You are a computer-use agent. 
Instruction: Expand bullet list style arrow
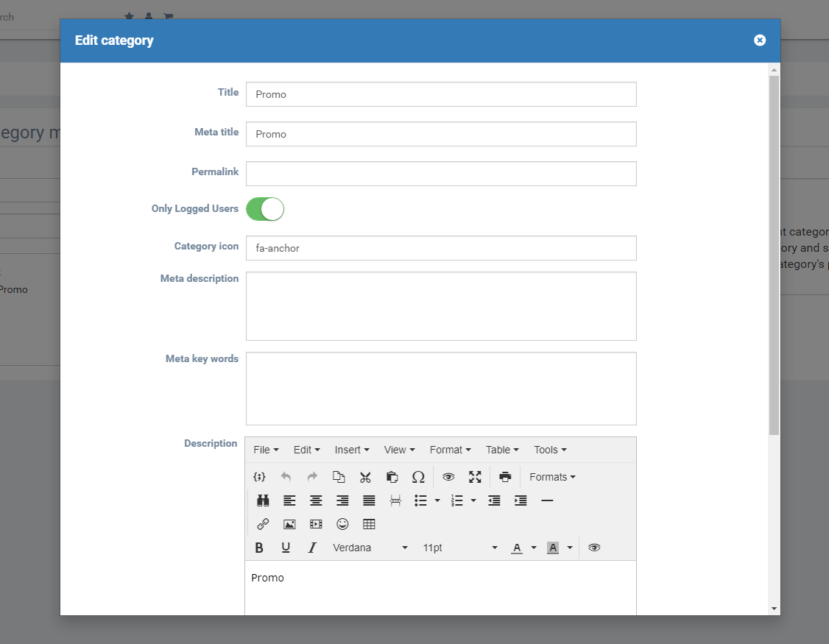point(437,500)
